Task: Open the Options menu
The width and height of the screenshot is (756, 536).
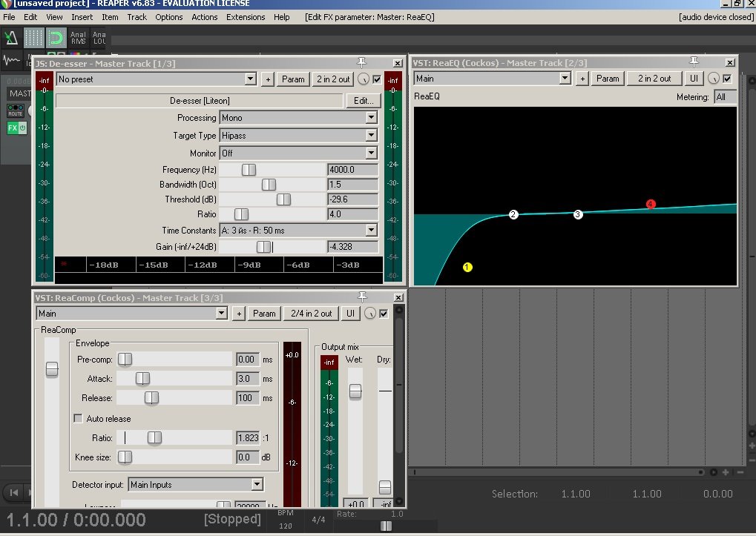Action: 168,17
